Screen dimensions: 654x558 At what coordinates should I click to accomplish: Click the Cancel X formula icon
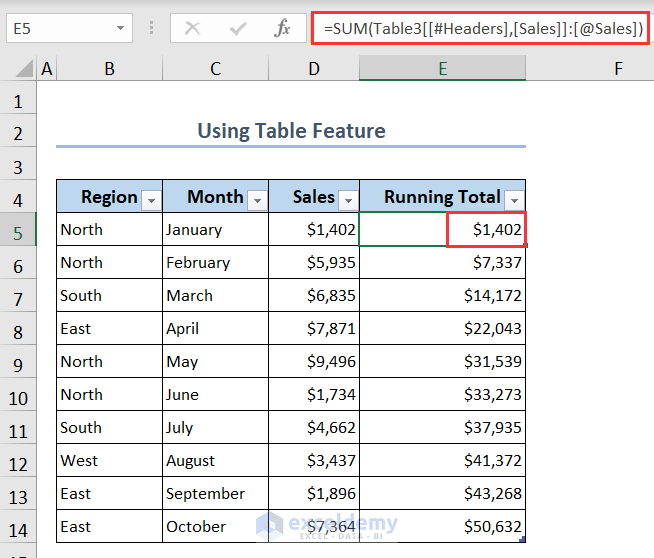tap(193, 29)
